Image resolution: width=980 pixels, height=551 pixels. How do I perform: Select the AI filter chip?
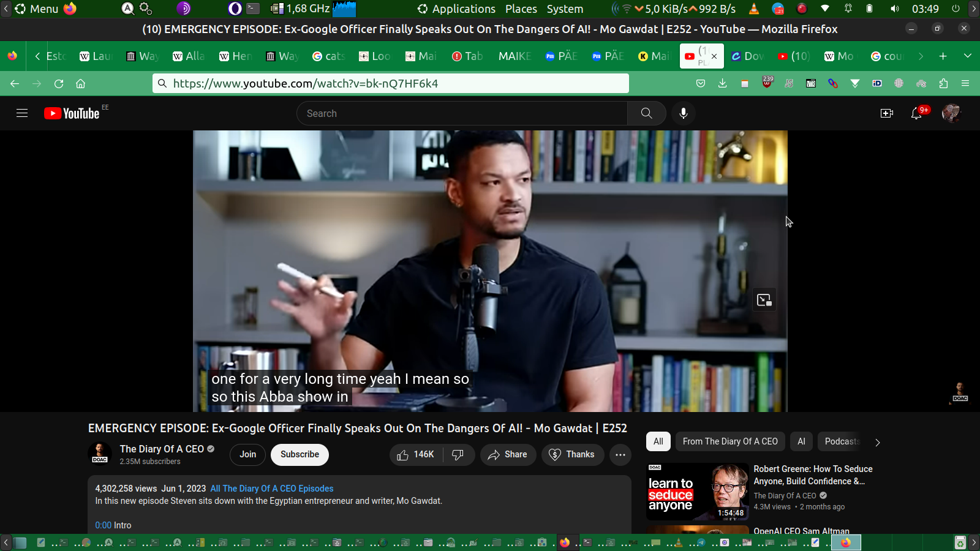pos(801,441)
